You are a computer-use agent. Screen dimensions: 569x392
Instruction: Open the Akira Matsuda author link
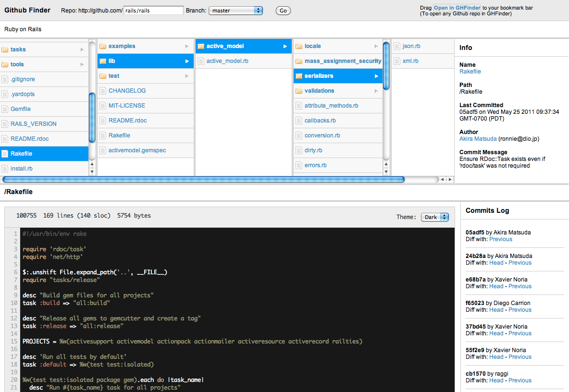(x=478, y=138)
